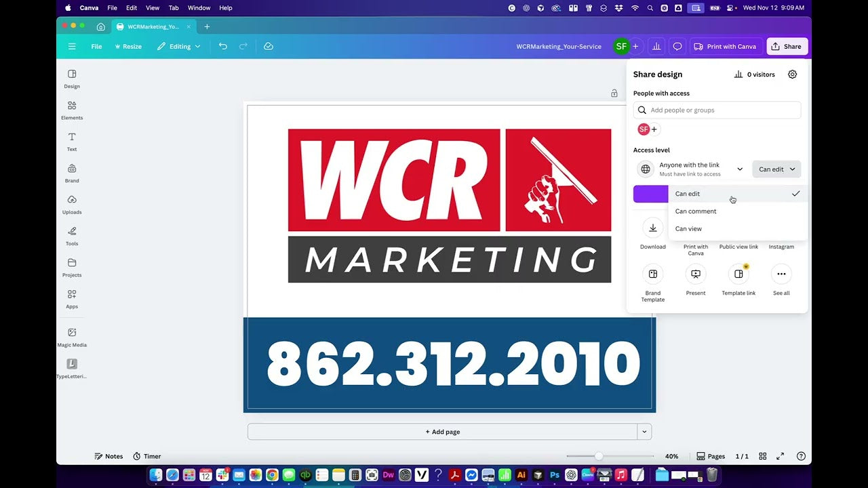868x488 pixels.
Task: Click the Template link option
Action: click(x=738, y=281)
